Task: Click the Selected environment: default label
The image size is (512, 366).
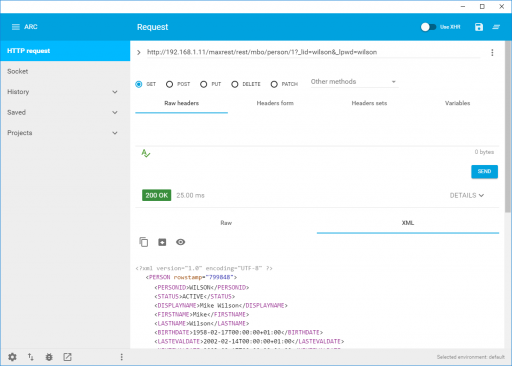Action: (x=471, y=357)
